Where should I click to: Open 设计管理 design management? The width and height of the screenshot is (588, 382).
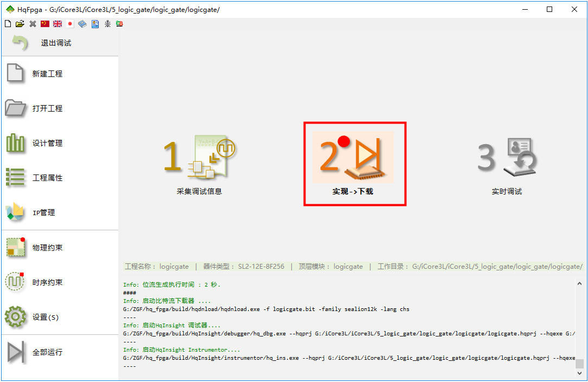47,143
